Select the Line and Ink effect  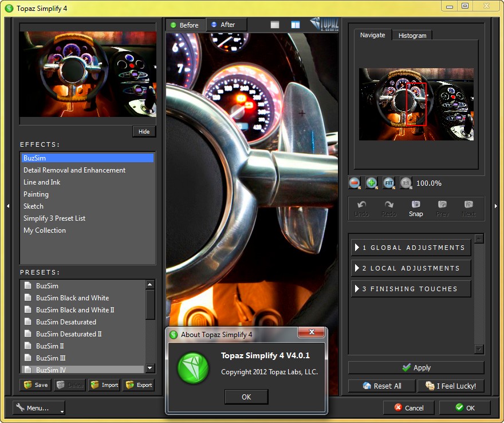[x=88, y=182]
